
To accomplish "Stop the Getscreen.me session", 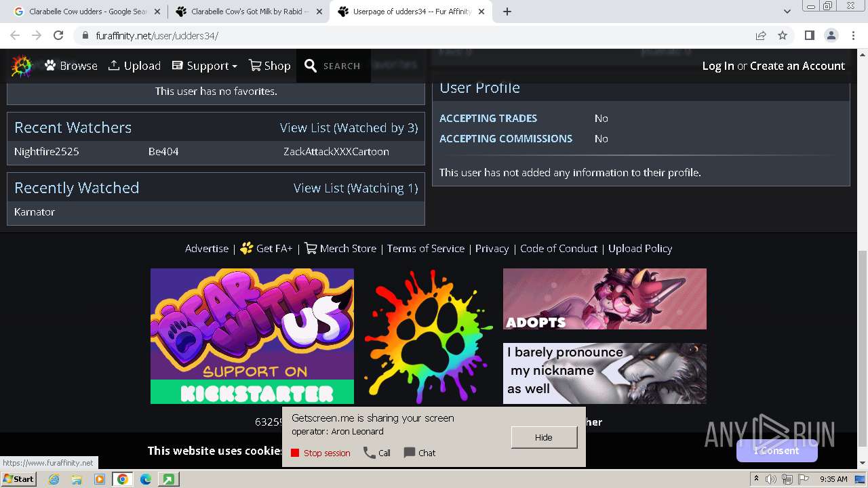I will [321, 453].
